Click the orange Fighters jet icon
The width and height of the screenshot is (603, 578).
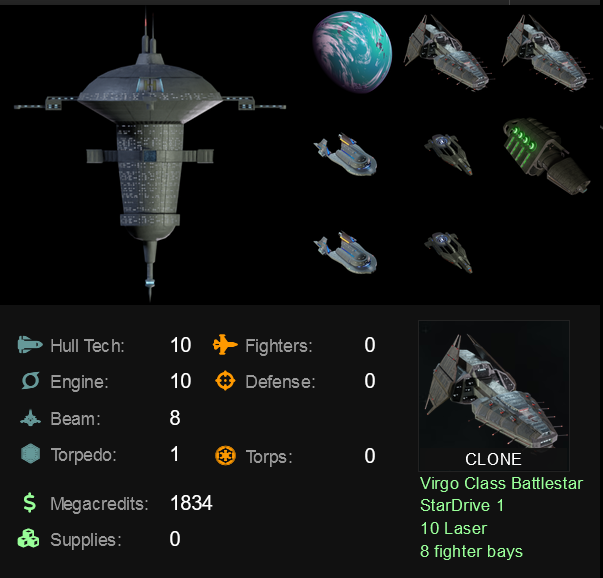225,345
